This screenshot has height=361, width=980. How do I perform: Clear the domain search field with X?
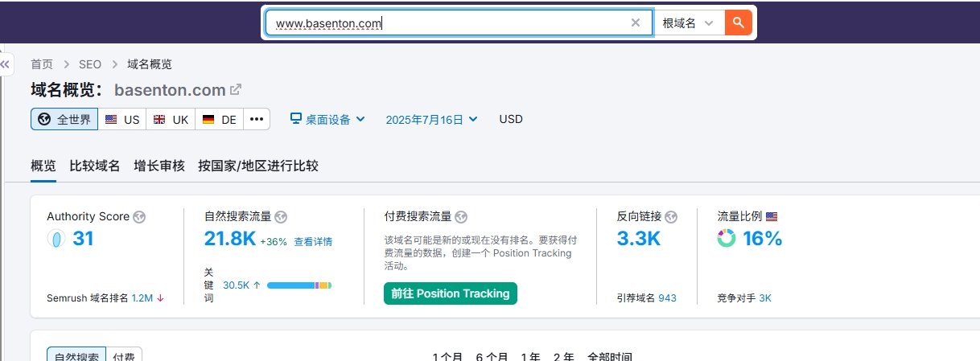(636, 23)
